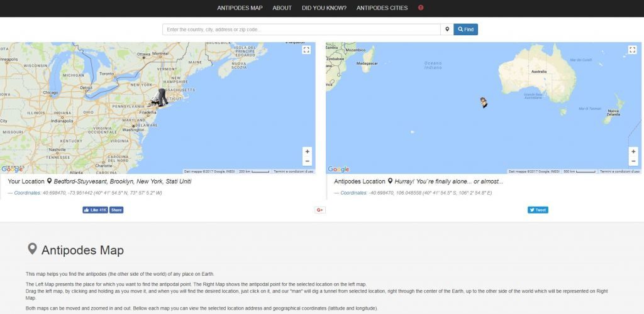
Task: Zoom out on the right antipodes map
Action: 633,161
